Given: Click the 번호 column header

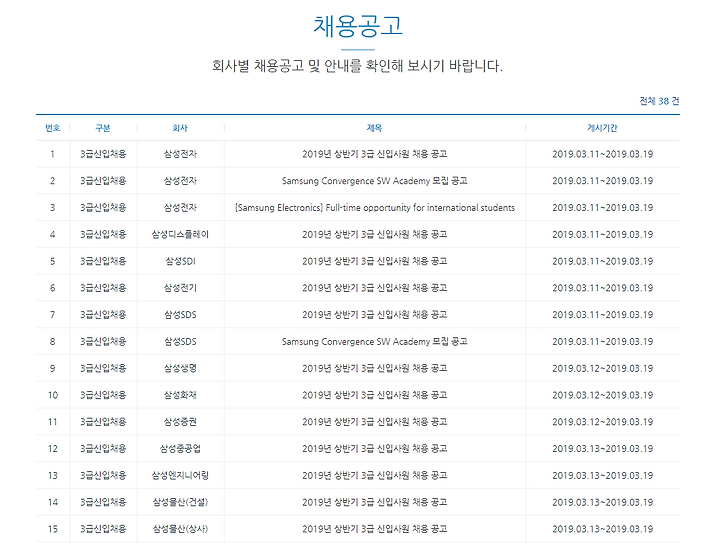Looking at the screenshot, I should 52,128.
